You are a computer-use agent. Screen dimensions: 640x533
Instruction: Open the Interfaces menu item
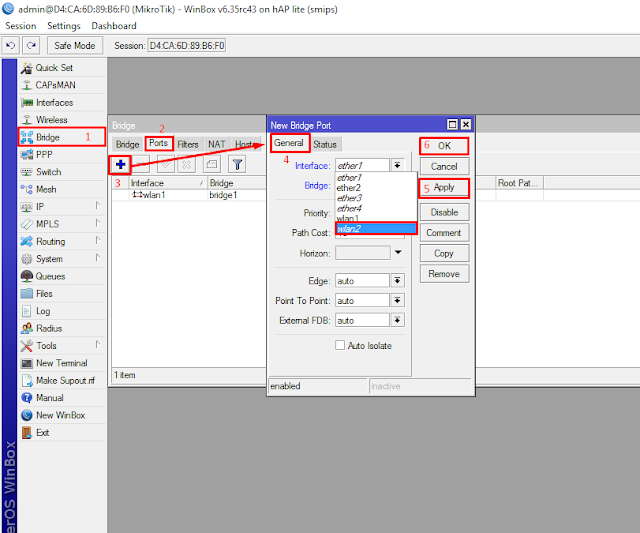point(62,102)
